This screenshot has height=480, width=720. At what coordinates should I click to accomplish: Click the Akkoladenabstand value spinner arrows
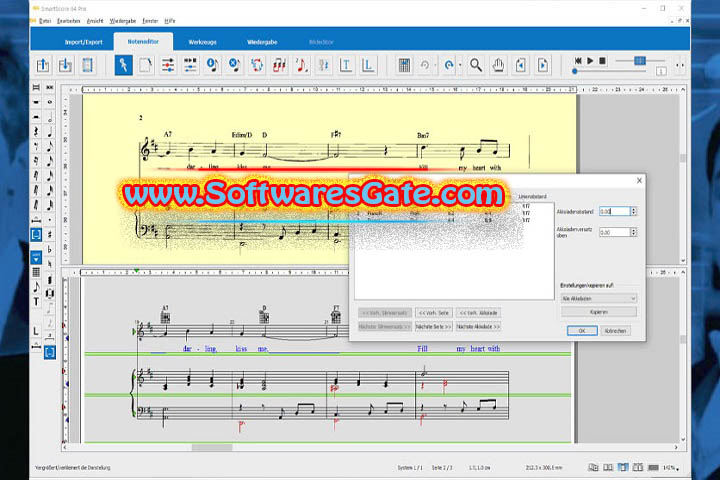[634, 211]
